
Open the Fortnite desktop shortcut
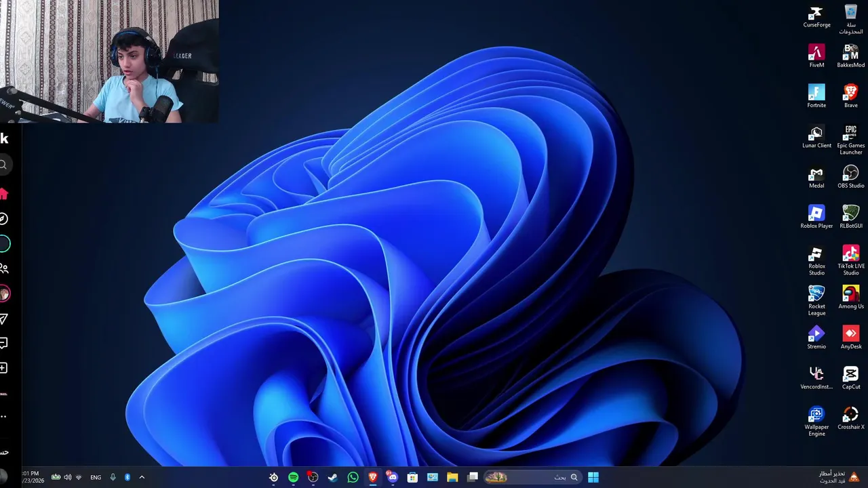tap(816, 96)
